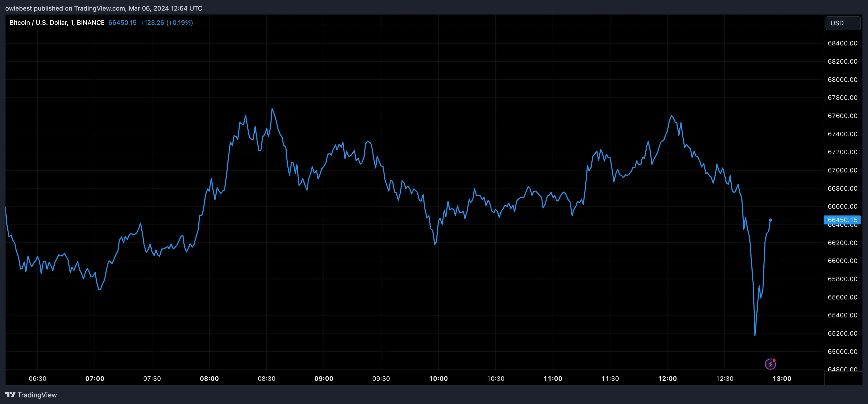This screenshot has height=404, width=868.
Task: Click the purple lightning flash icon
Action: click(x=771, y=364)
